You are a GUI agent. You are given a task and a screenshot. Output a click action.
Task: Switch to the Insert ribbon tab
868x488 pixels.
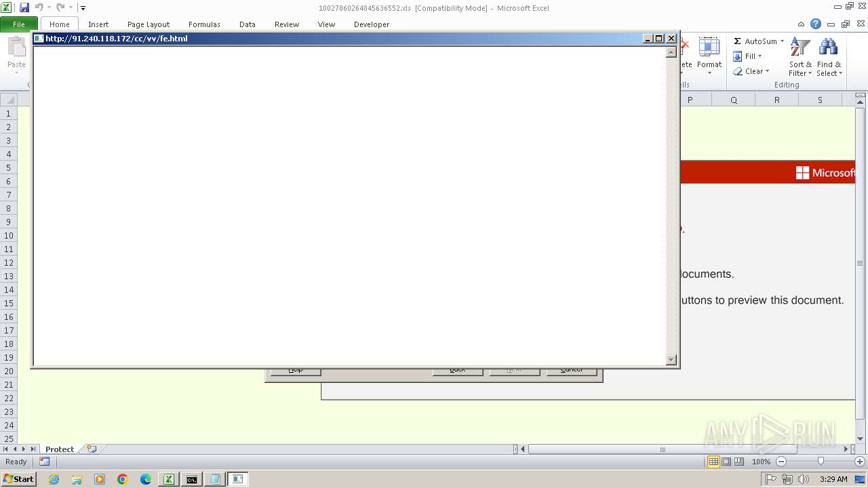98,24
